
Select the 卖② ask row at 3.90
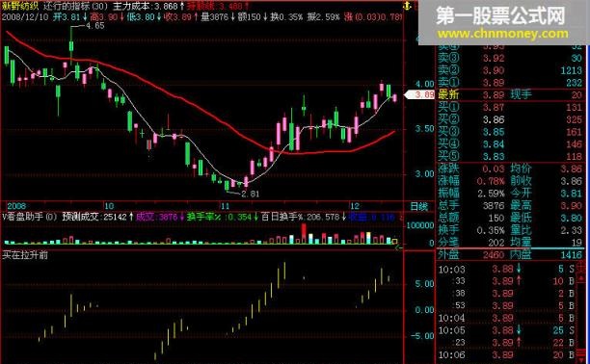coord(510,70)
